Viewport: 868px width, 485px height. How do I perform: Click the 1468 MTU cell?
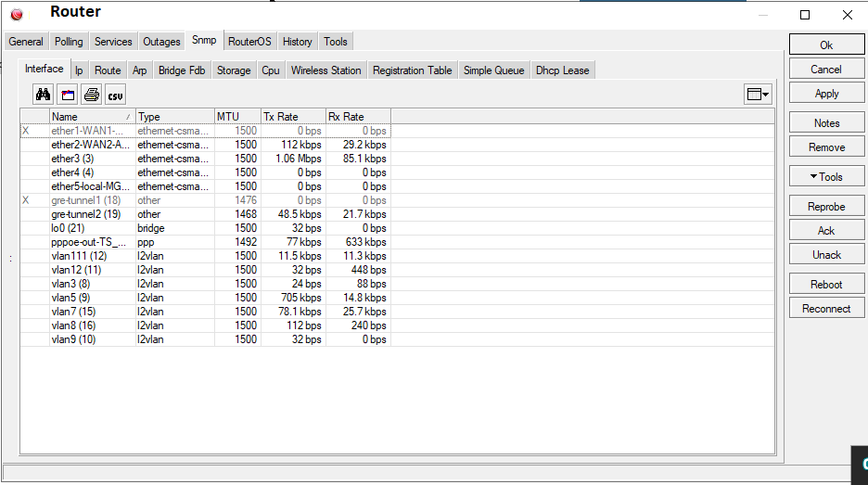coord(237,213)
